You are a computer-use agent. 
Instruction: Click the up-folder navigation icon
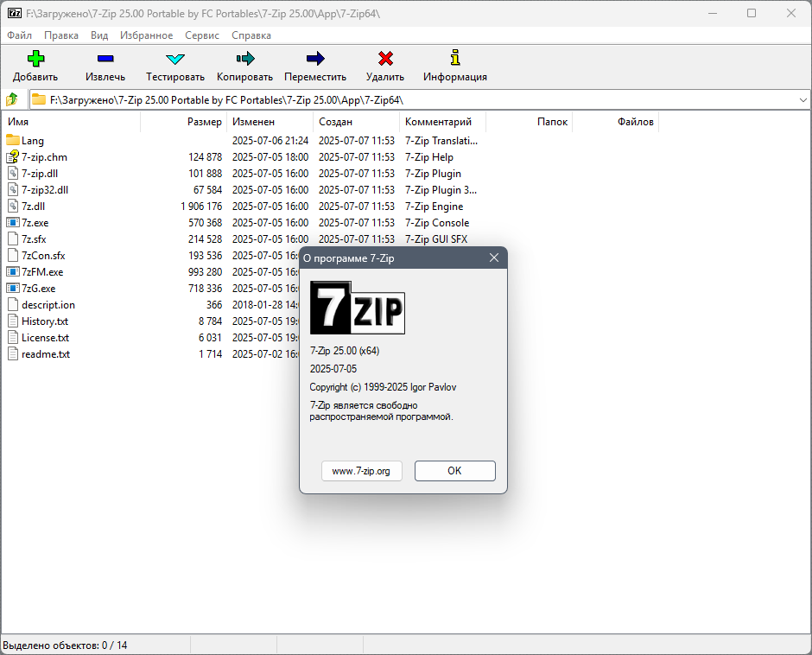(x=12, y=99)
